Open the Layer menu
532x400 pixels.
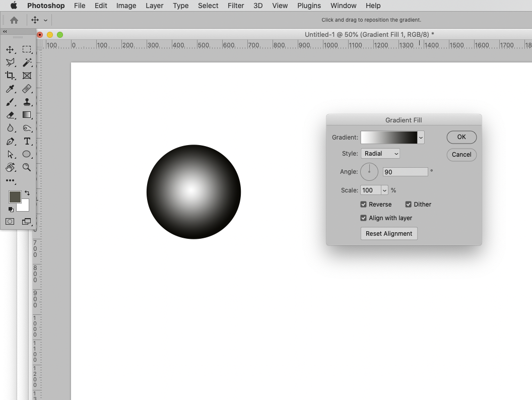pyautogui.click(x=154, y=6)
